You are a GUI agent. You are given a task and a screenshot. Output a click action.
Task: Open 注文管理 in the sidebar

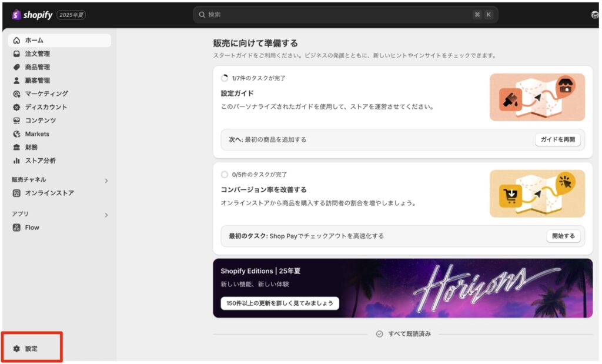59,54
